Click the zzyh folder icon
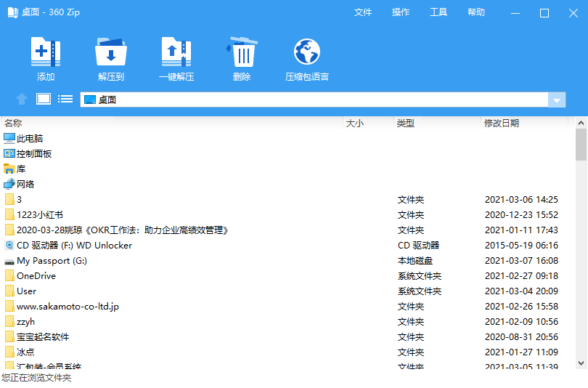This screenshot has height=388, width=588. [x=9, y=322]
